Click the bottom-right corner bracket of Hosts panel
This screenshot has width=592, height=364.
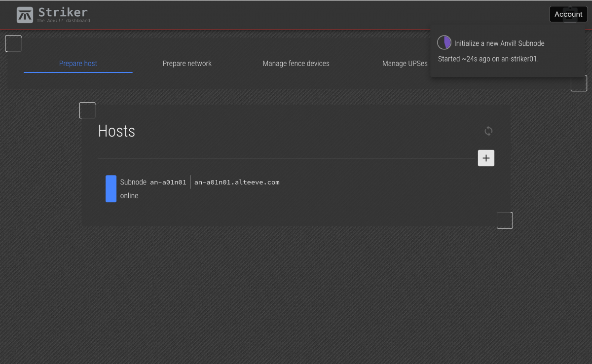[x=505, y=220]
